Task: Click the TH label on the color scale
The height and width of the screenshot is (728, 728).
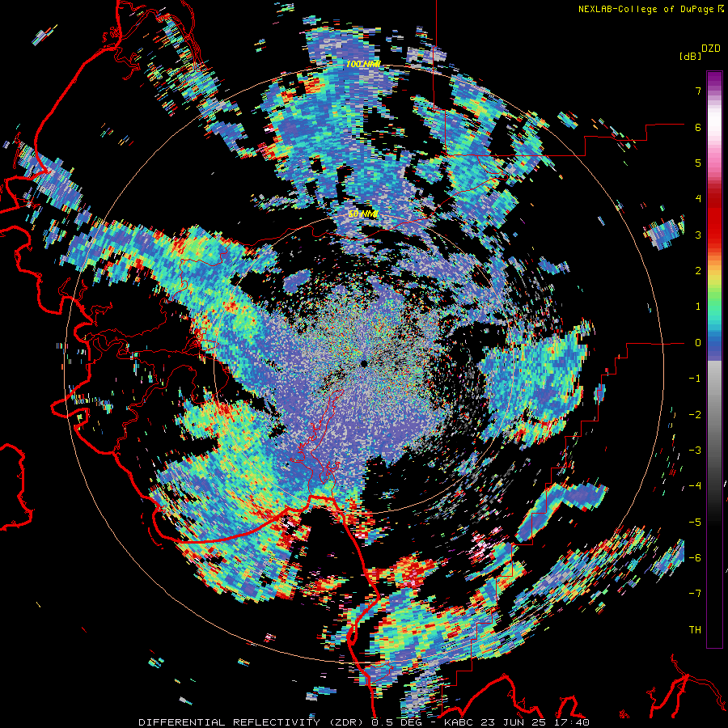Action: (695, 630)
